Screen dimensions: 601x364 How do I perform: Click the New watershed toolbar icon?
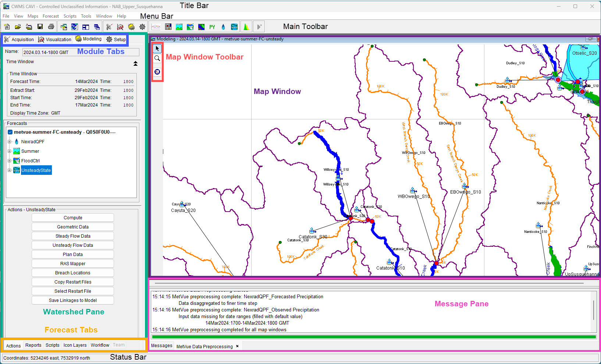(x=7, y=27)
